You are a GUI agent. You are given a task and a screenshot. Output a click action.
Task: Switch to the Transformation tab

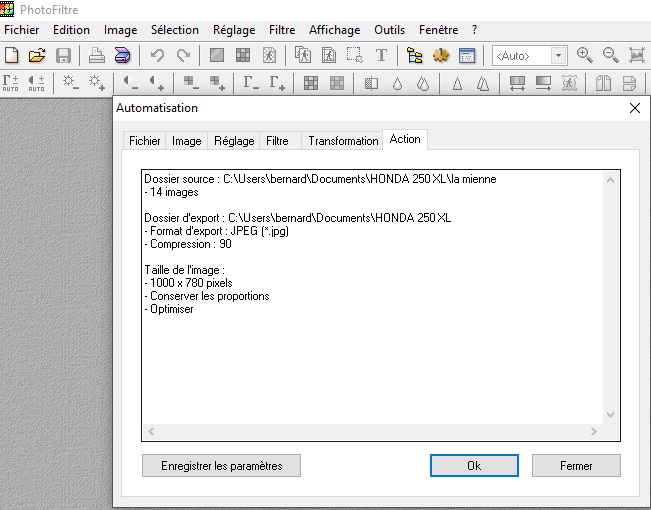343,141
